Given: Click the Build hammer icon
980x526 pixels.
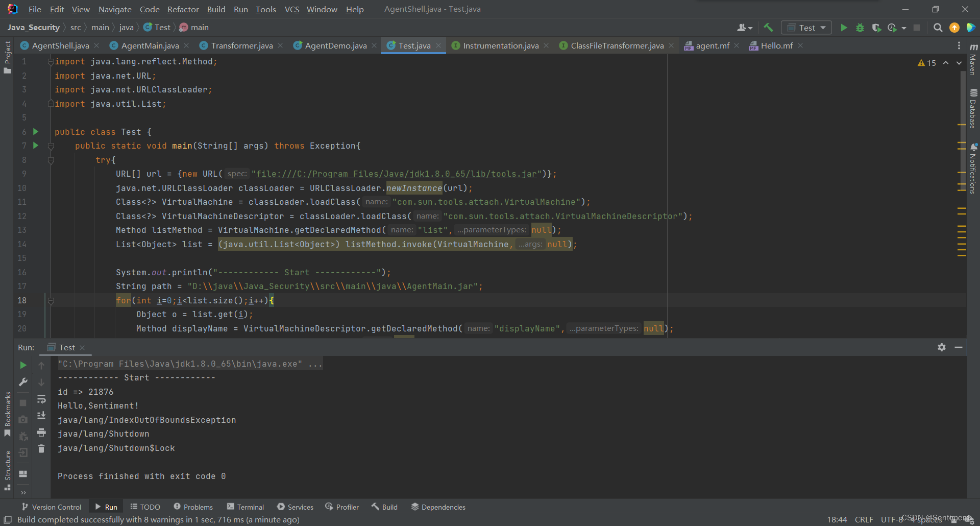Looking at the screenshot, I should 769,28.
